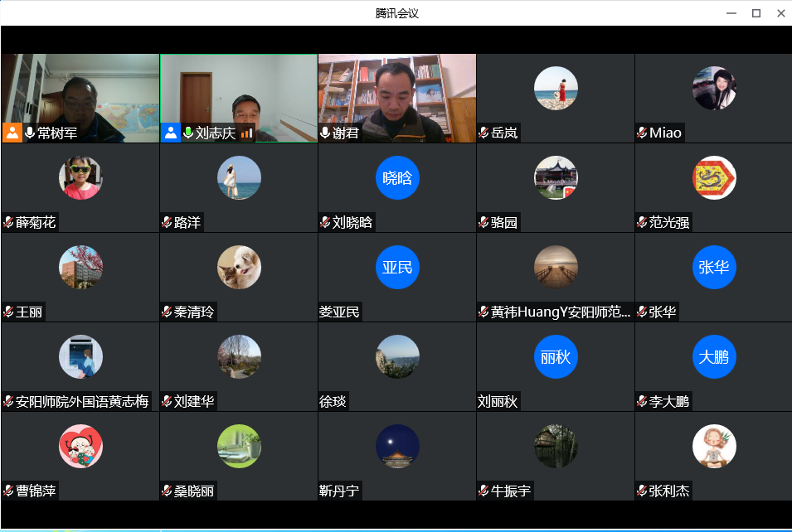
Task: Click 黄志梅's window illustration avatar
Action: [80, 357]
